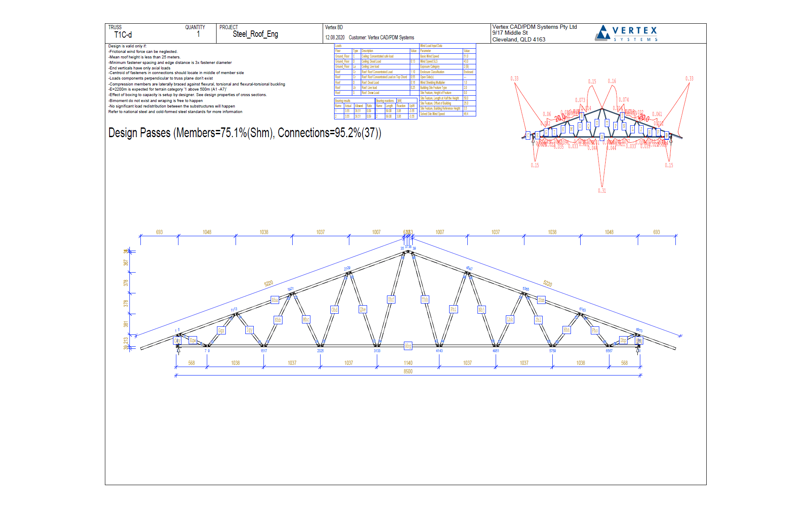The width and height of the screenshot is (812, 508).
Task: Click the QUANTITY label in the title block
Action: pos(195,27)
